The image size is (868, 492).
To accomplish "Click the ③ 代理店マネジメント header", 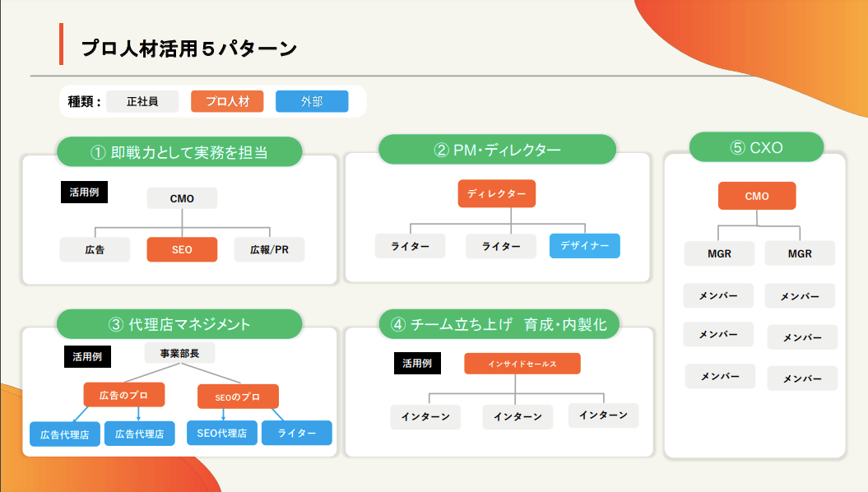I will [x=179, y=324].
